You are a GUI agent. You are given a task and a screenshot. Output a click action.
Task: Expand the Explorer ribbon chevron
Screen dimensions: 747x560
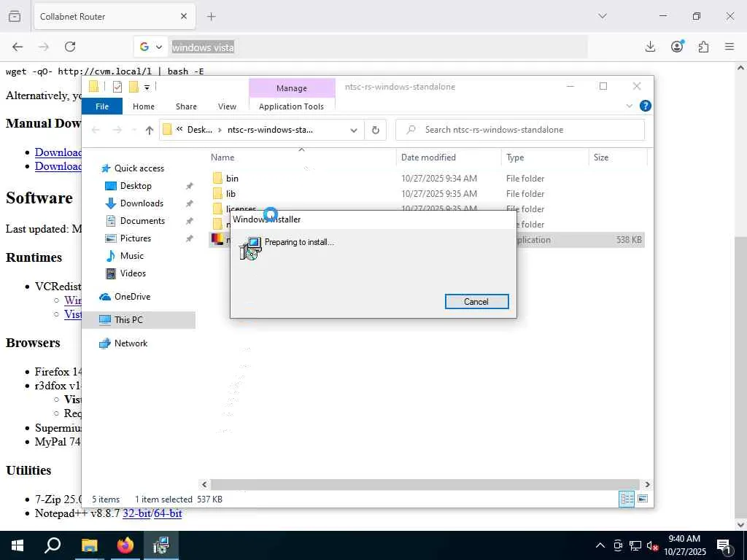(629, 106)
